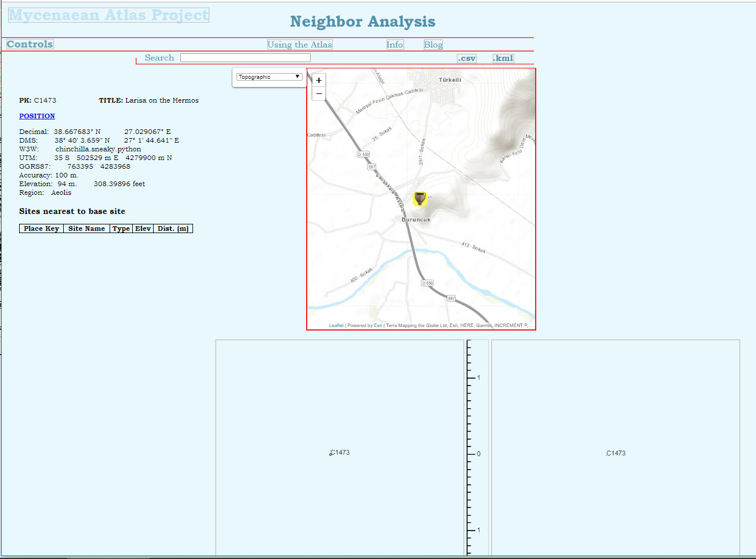
Task: Open the Topographic basemap dropdown
Action: pyautogui.click(x=270, y=77)
